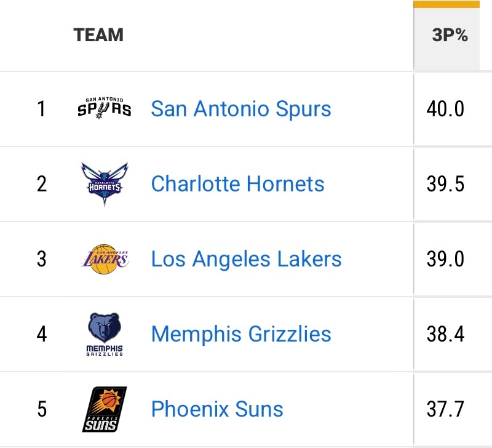This screenshot has height=448, width=492.
Task: Click rank number 3 in the table
Action: coord(41,259)
